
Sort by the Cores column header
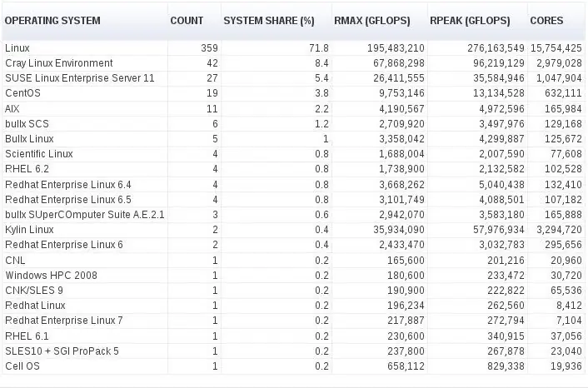tap(546, 21)
